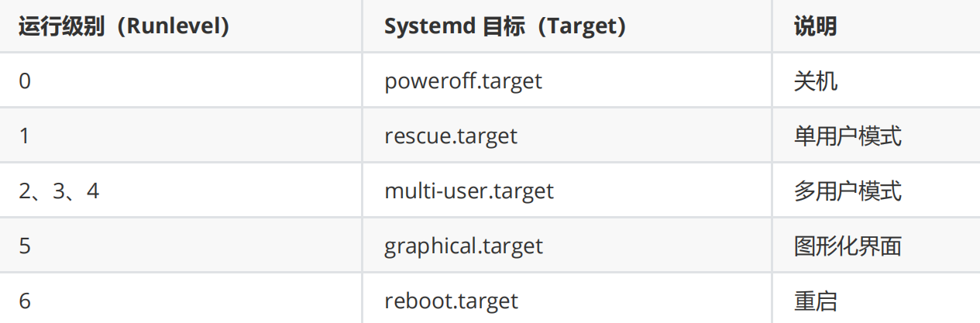The image size is (980, 323).
Task: Click the 说明 column header
Action: (x=815, y=26)
